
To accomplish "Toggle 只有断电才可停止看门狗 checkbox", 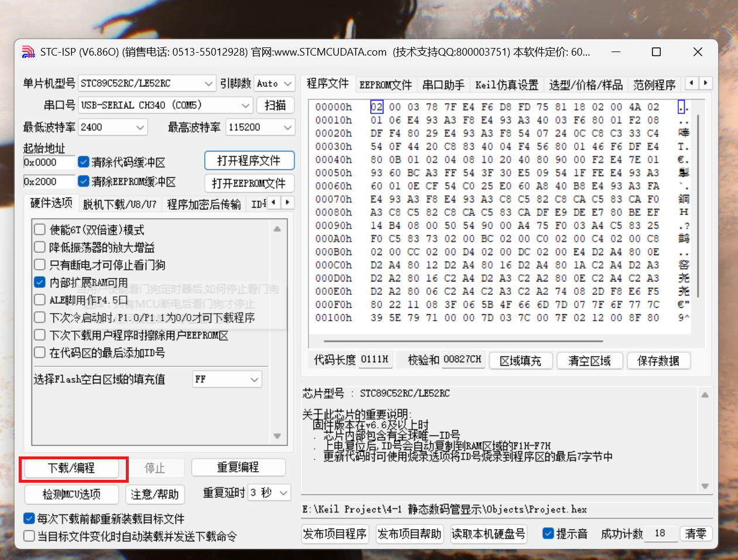I will 39,264.
